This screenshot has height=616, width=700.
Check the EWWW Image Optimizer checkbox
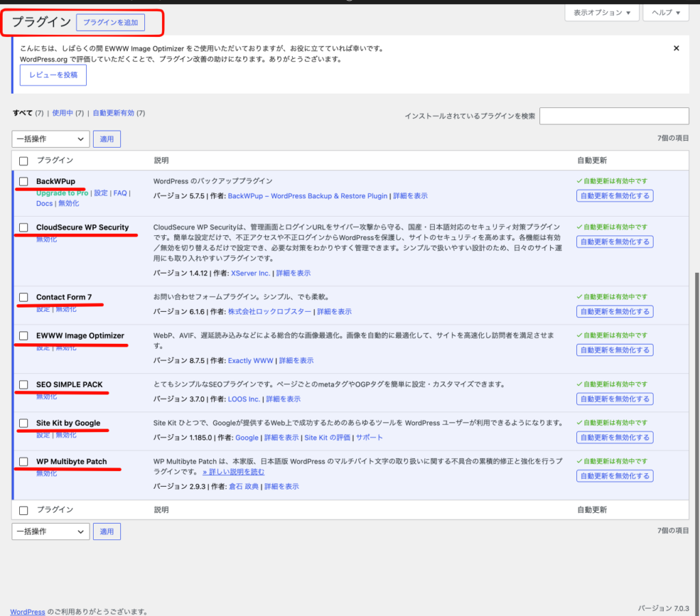coord(24,336)
